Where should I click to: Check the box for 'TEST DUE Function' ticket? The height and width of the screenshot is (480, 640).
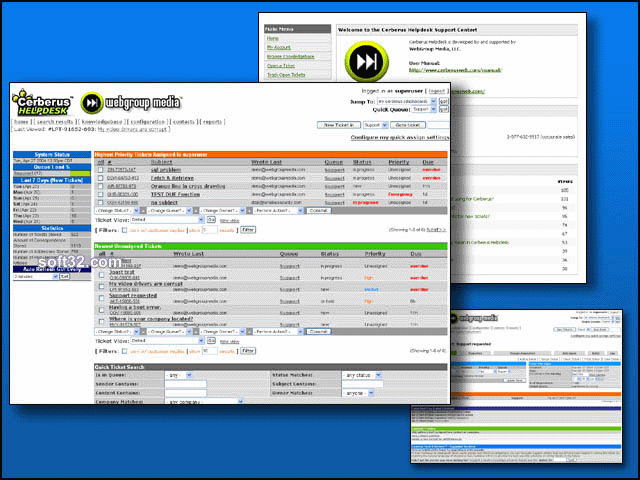pos(100,194)
